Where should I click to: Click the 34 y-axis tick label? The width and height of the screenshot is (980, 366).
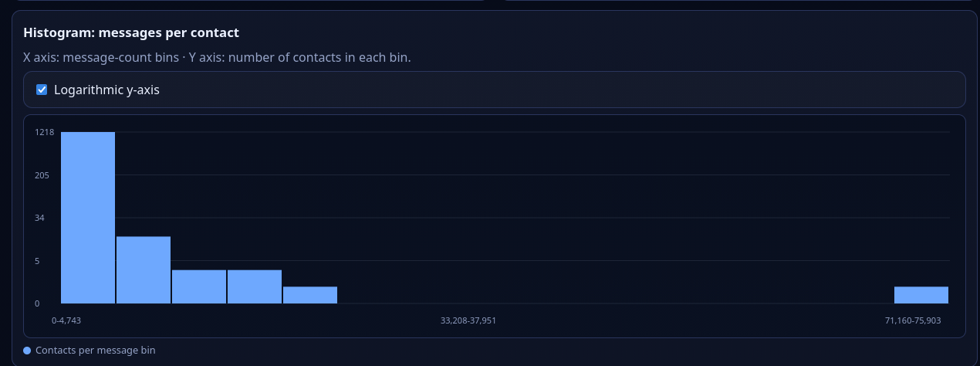(40, 218)
